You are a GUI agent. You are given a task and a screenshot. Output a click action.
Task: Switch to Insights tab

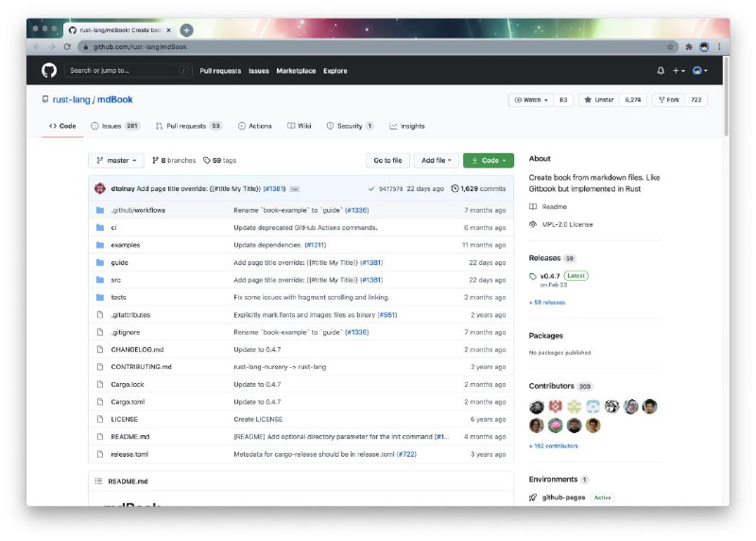point(407,126)
